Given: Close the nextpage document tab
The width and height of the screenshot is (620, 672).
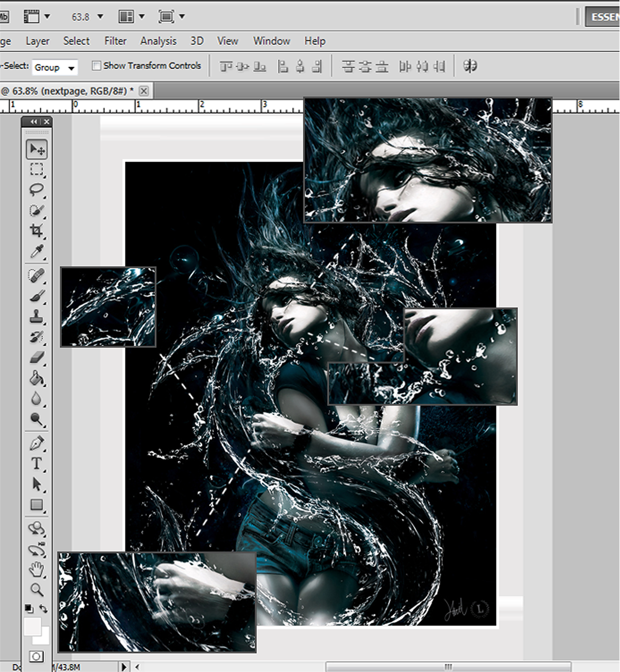Looking at the screenshot, I should click(x=144, y=91).
